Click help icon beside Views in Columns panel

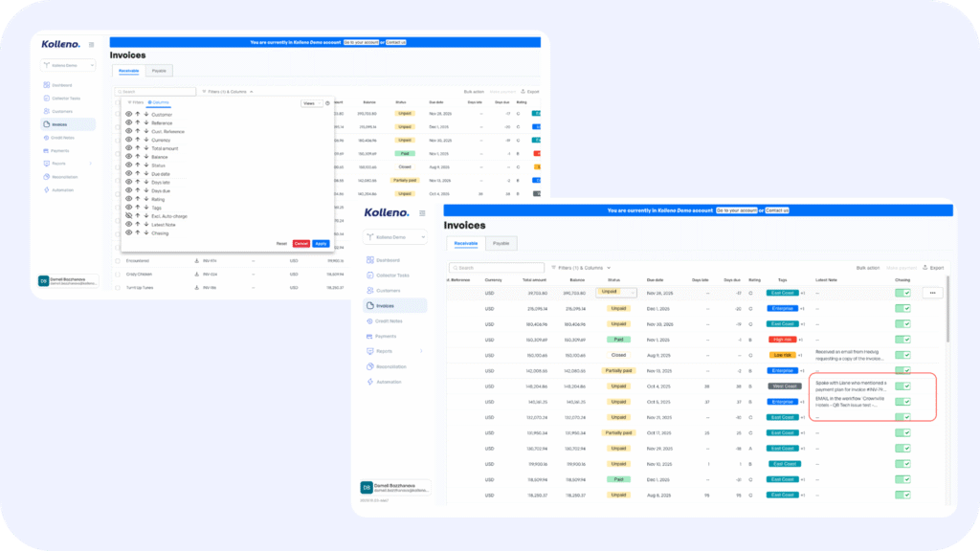click(327, 103)
